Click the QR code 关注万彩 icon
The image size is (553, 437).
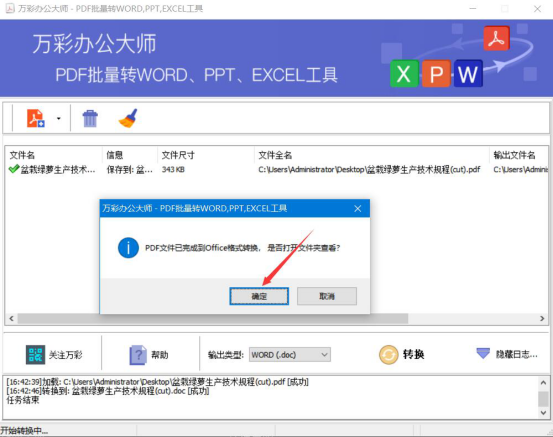click(35, 354)
